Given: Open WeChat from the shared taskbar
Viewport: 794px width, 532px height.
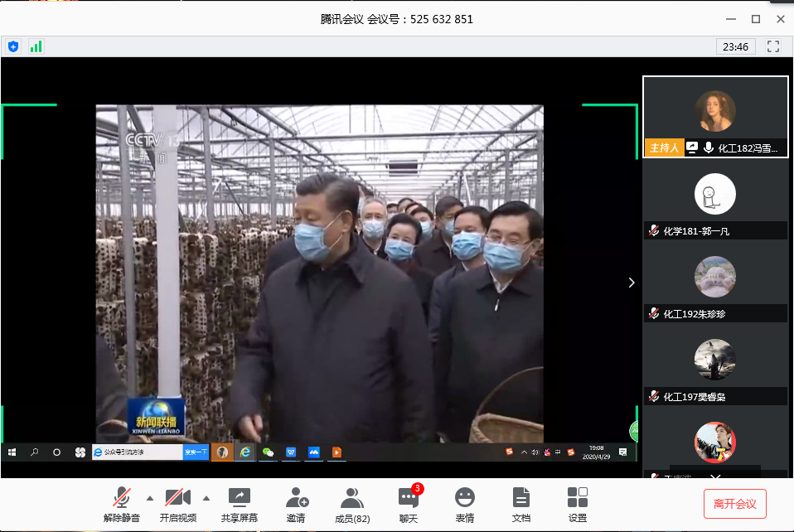Looking at the screenshot, I should (x=268, y=452).
